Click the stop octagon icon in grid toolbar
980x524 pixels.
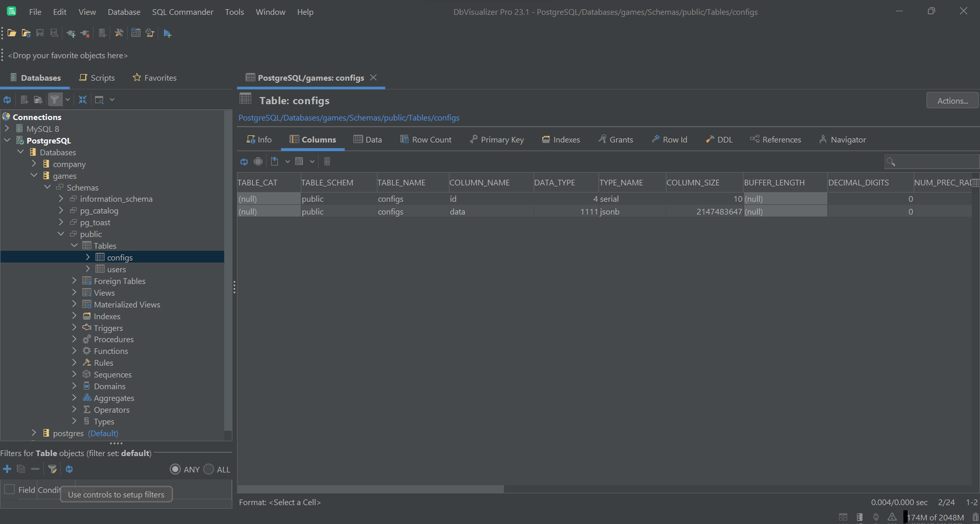[258, 161]
